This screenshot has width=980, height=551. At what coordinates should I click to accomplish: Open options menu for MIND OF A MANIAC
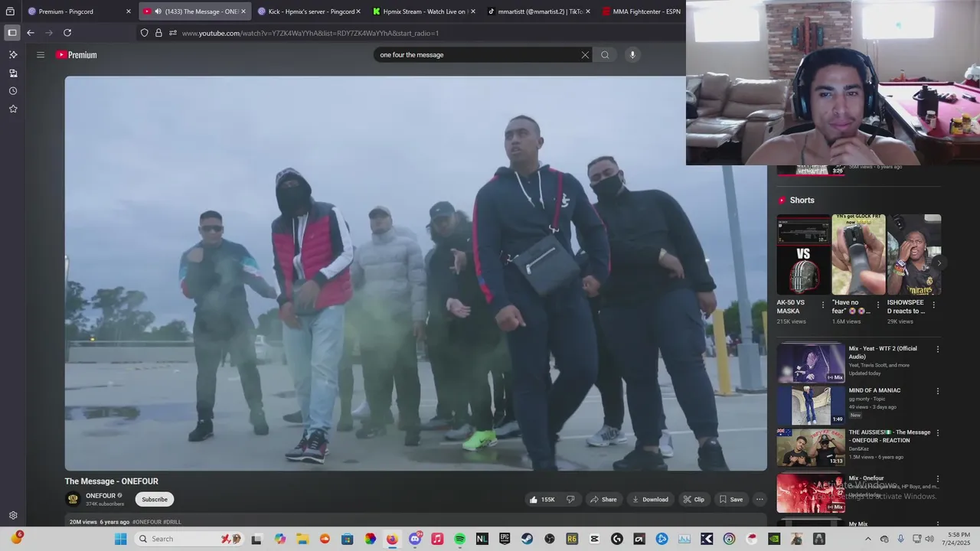tap(938, 391)
